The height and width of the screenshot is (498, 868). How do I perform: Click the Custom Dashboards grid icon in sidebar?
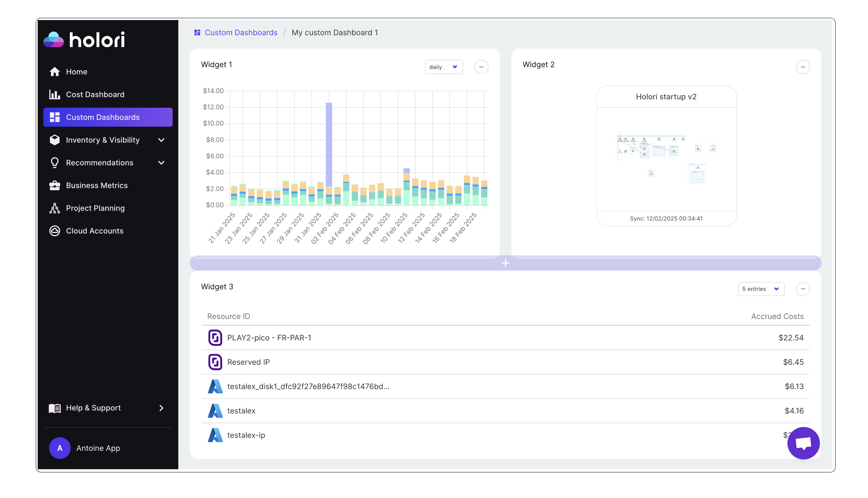coord(55,117)
